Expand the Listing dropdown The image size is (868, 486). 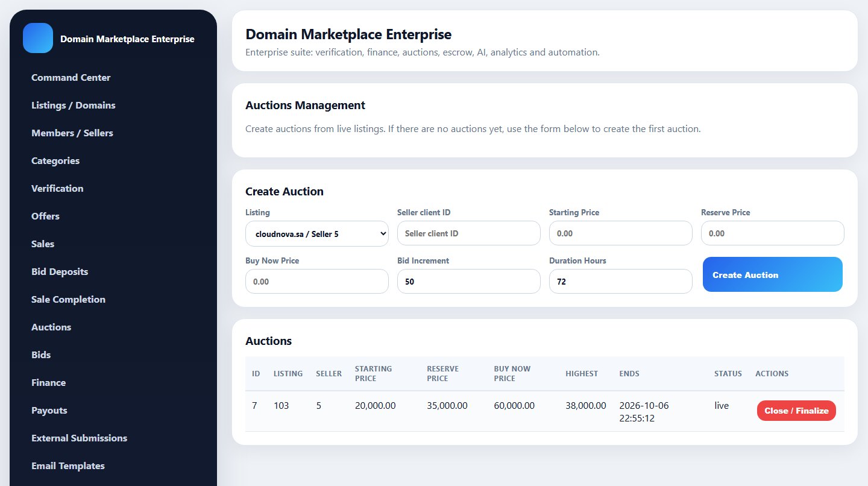[x=317, y=233]
